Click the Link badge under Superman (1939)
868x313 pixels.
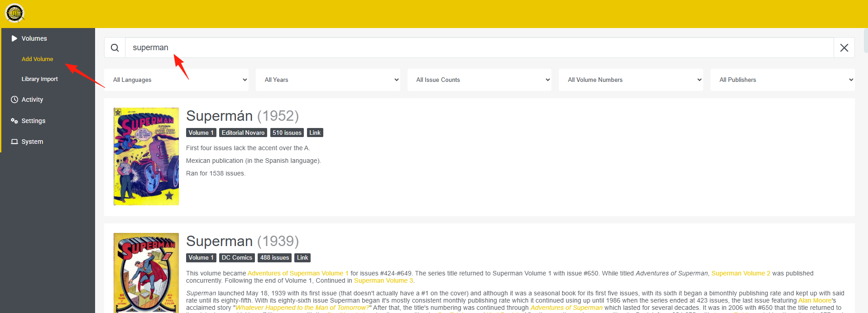(302, 258)
